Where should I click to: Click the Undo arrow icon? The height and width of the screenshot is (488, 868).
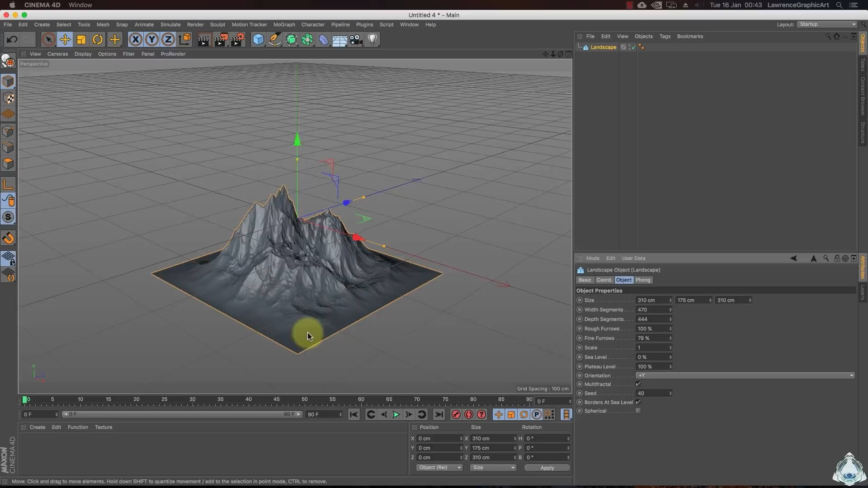click(x=12, y=40)
